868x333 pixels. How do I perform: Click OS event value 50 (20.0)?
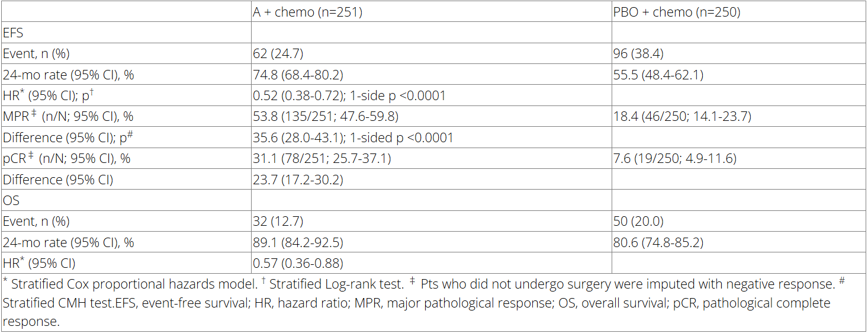click(x=639, y=222)
